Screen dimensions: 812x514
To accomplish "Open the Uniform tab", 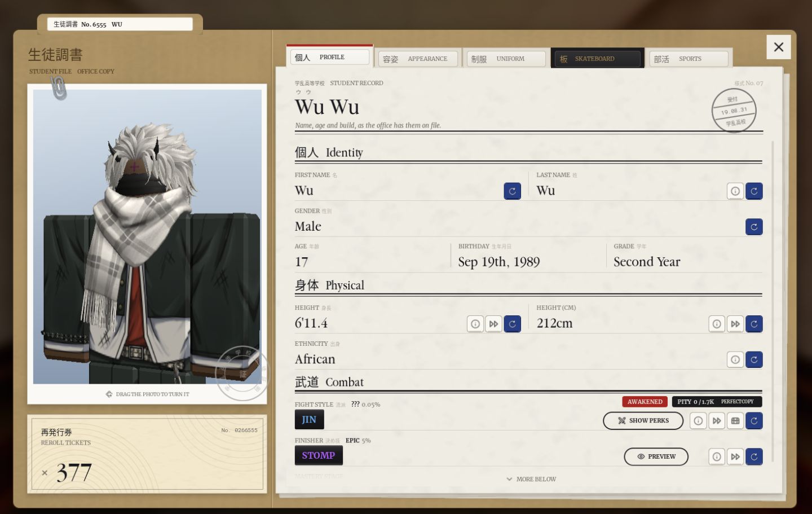I will point(506,59).
